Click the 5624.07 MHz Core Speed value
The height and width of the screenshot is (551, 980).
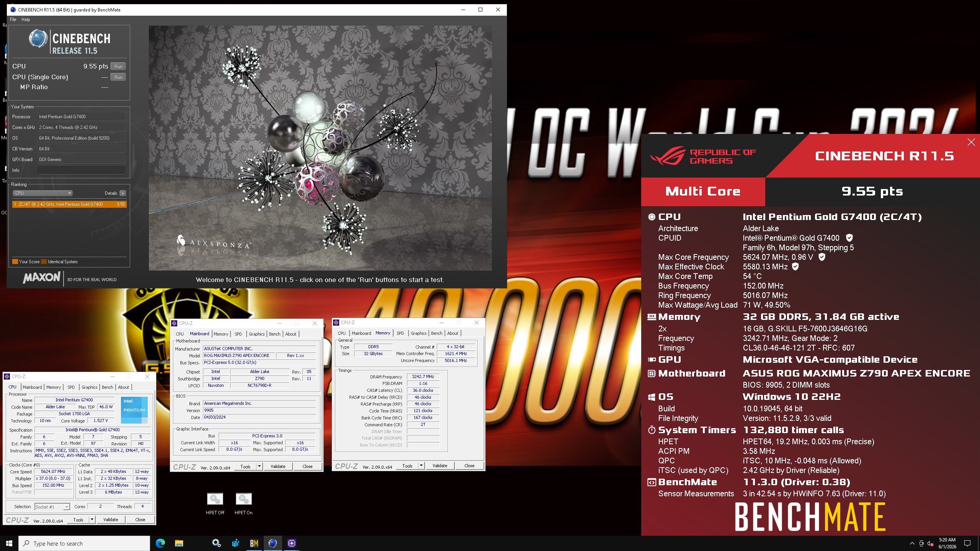tap(53, 471)
